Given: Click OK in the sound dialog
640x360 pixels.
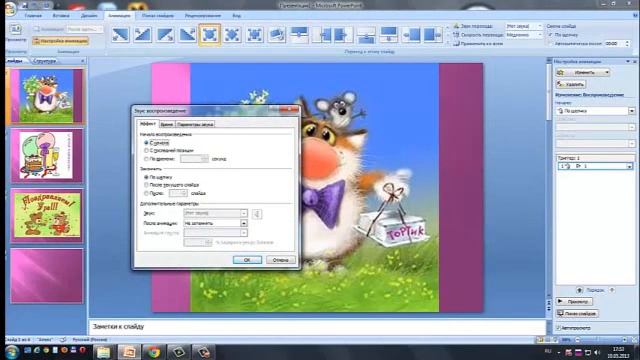Looking at the screenshot, I should 247,260.
